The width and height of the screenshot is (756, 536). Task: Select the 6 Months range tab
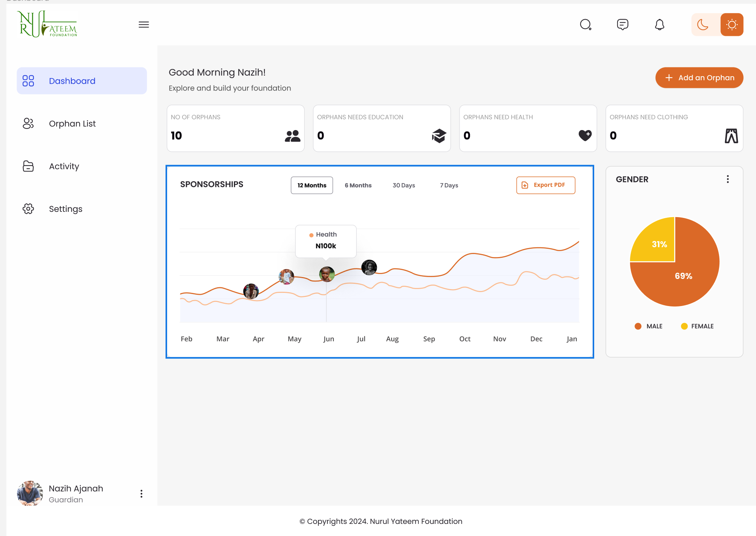(x=358, y=185)
